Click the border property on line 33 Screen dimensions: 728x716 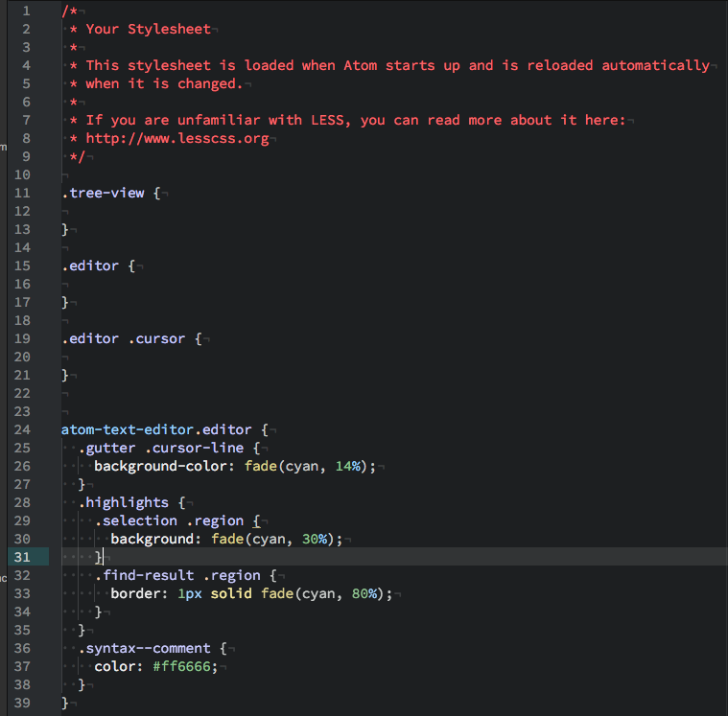(138, 594)
